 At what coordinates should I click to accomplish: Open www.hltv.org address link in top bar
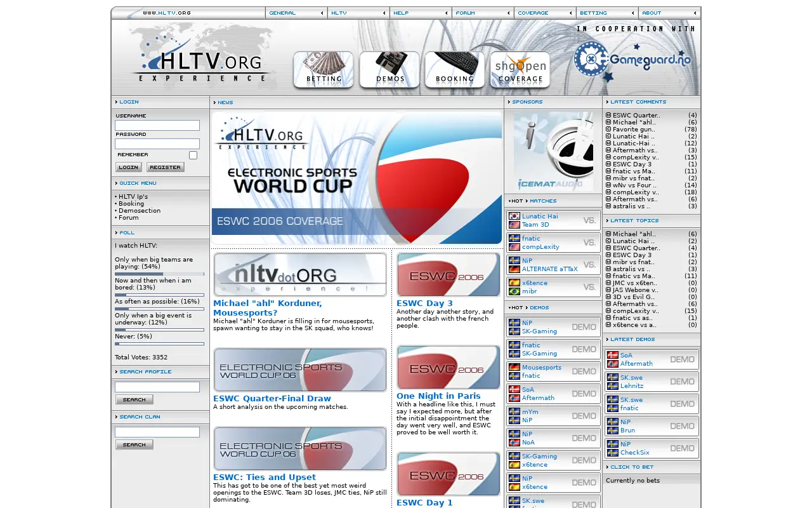coord(167,13)
